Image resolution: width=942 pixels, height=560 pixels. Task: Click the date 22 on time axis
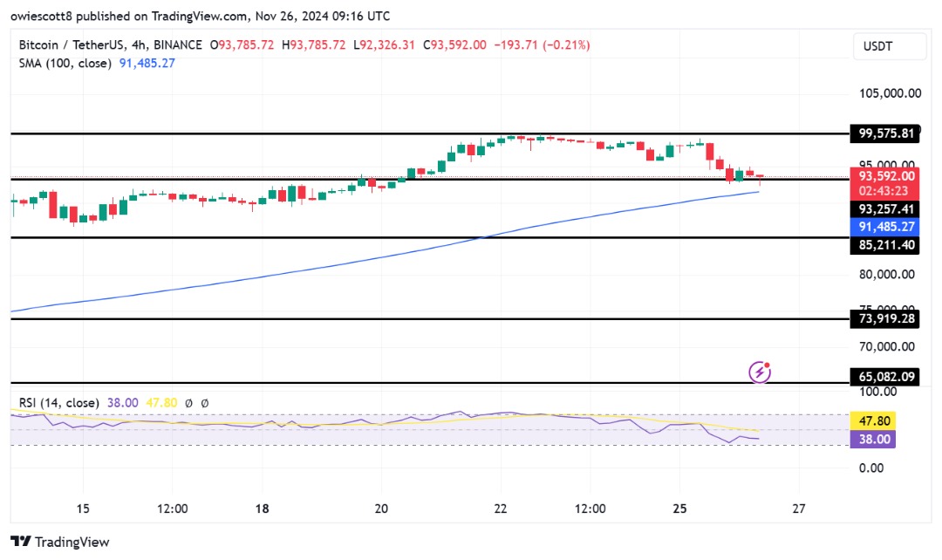tap(500, 509)
